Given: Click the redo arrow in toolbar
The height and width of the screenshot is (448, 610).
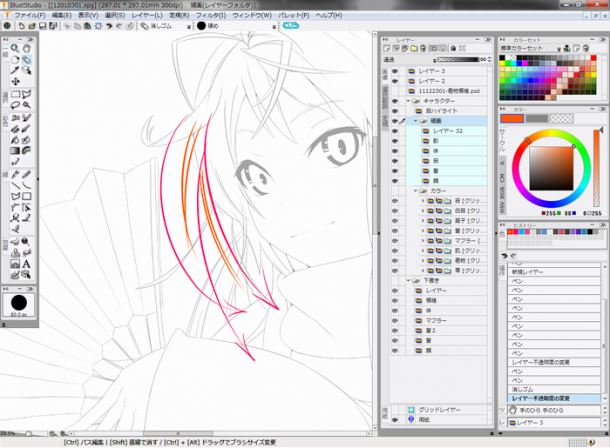Looking at the screenshot, I should 119,26.
